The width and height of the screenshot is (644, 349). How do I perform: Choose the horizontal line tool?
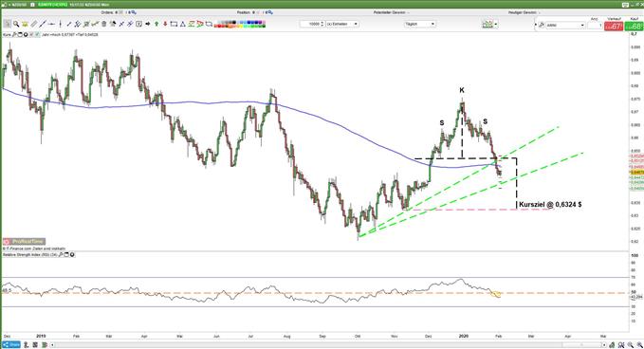51,24
